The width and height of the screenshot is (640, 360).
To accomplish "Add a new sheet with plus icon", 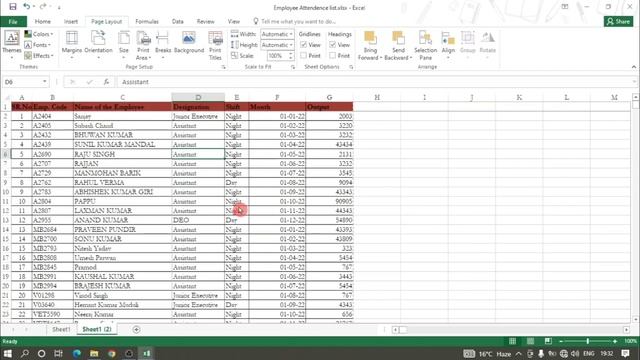I will point(136,329).
